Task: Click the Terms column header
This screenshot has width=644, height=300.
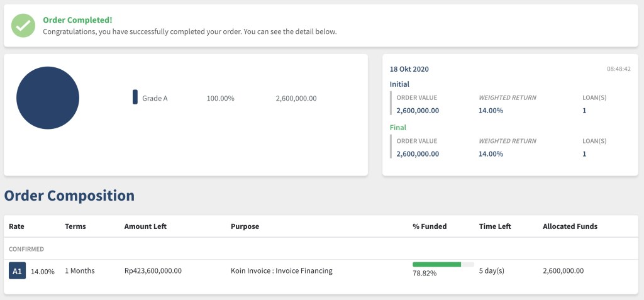Action: (75, 226)
